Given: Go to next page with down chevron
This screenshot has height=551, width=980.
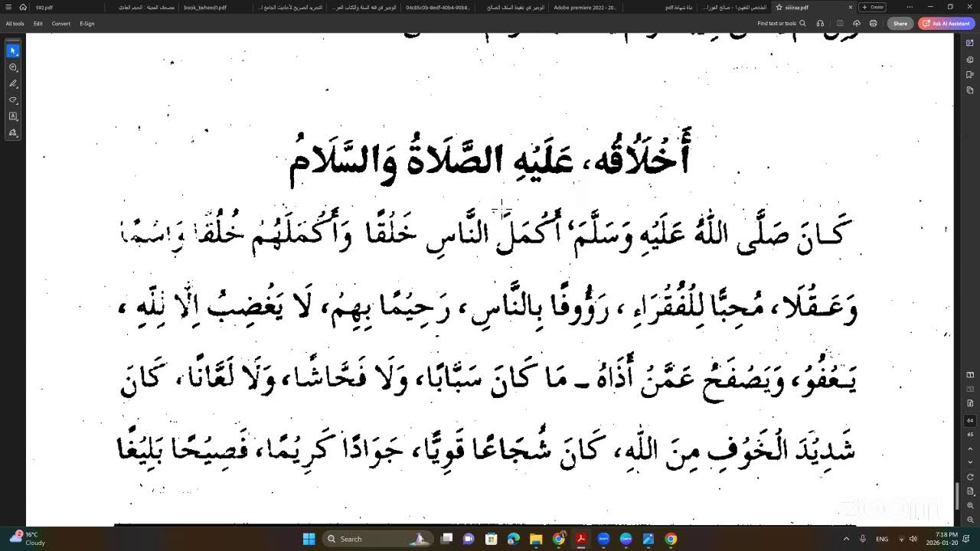Looking at the screenshot, I should (970, 461).
